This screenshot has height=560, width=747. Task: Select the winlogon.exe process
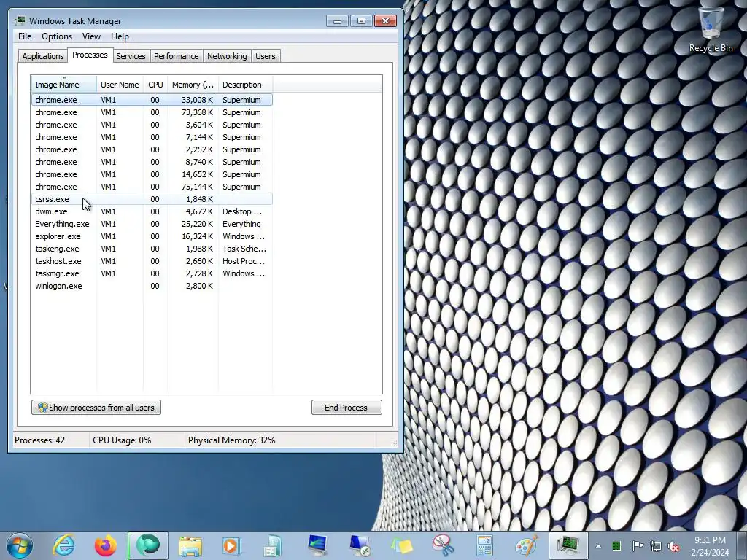pyautogui.click(x=152, y=286)
